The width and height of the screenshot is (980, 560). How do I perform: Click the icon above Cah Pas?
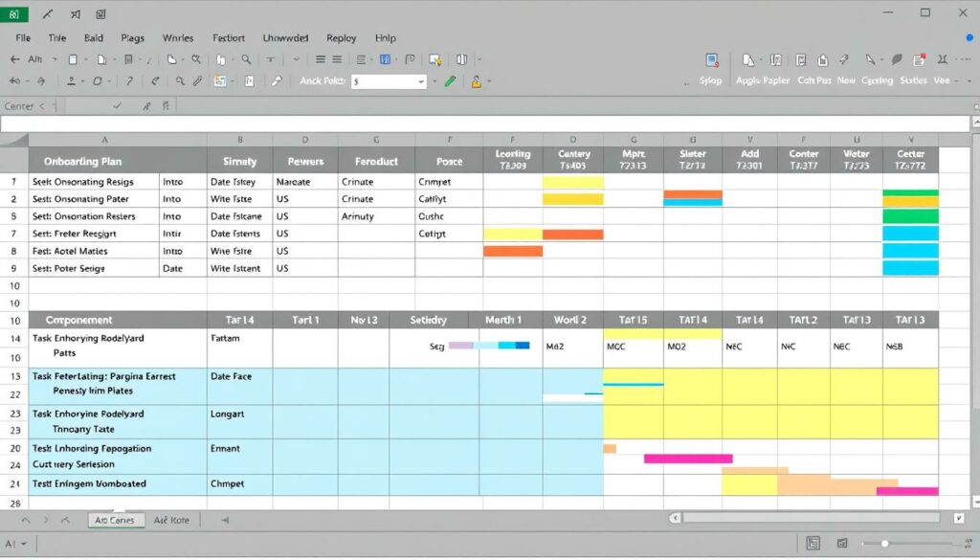tap(801, 60)
